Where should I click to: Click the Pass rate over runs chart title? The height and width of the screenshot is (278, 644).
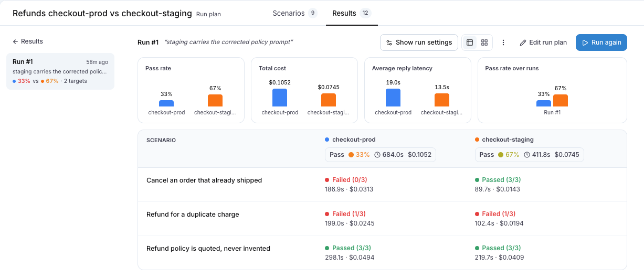(512, 68)
